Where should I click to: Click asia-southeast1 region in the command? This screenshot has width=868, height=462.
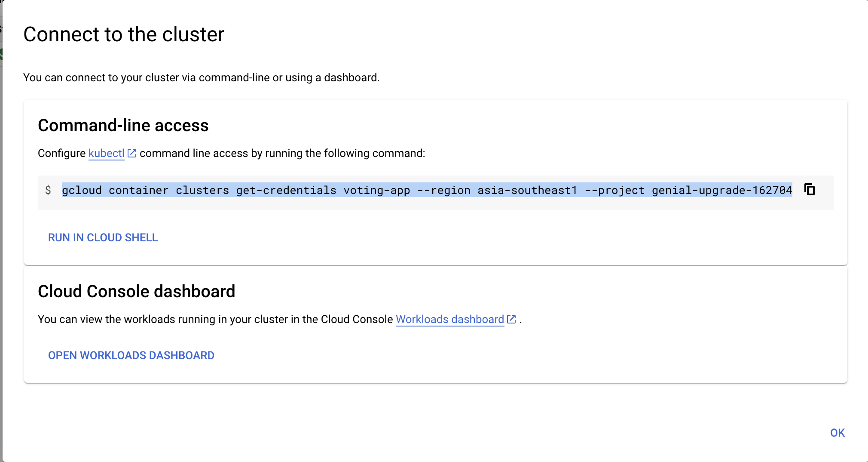coord(527,190)
